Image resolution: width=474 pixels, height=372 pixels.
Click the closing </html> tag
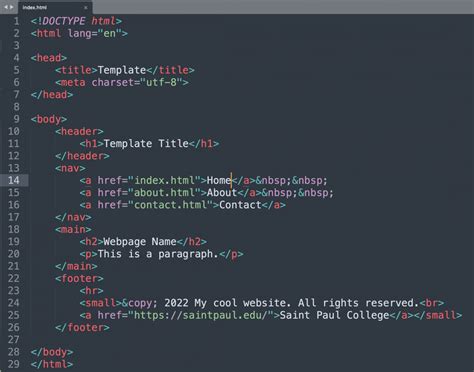52,365
